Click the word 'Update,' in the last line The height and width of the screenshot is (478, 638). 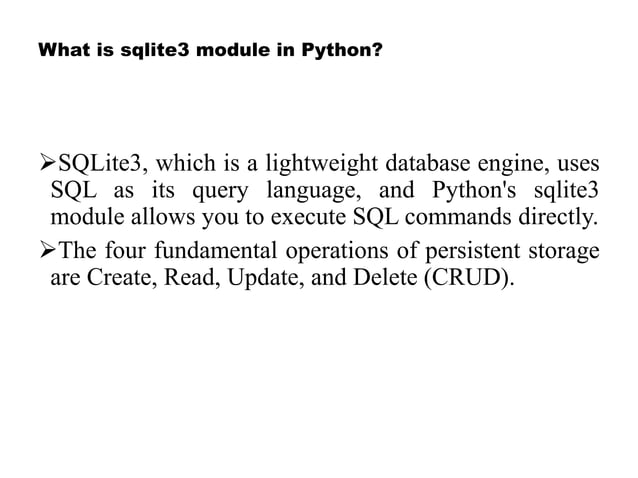pyautogui.click(x=266, y=279)
